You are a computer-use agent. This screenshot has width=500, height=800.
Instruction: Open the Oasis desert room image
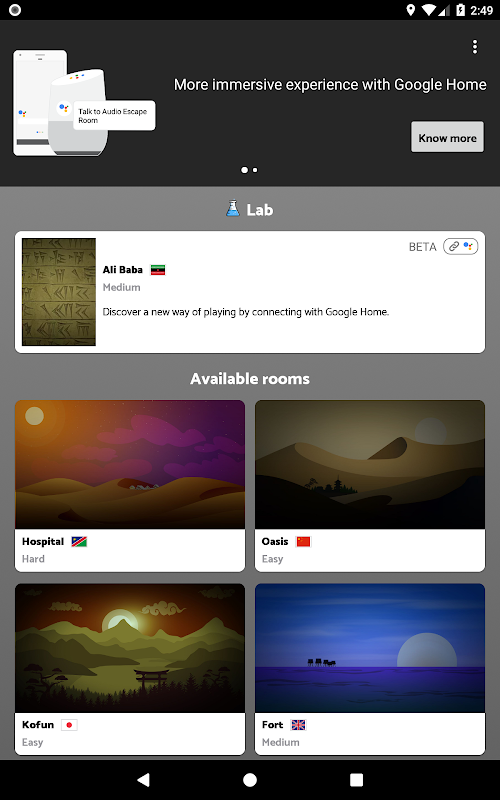click(x=370, y=464)
